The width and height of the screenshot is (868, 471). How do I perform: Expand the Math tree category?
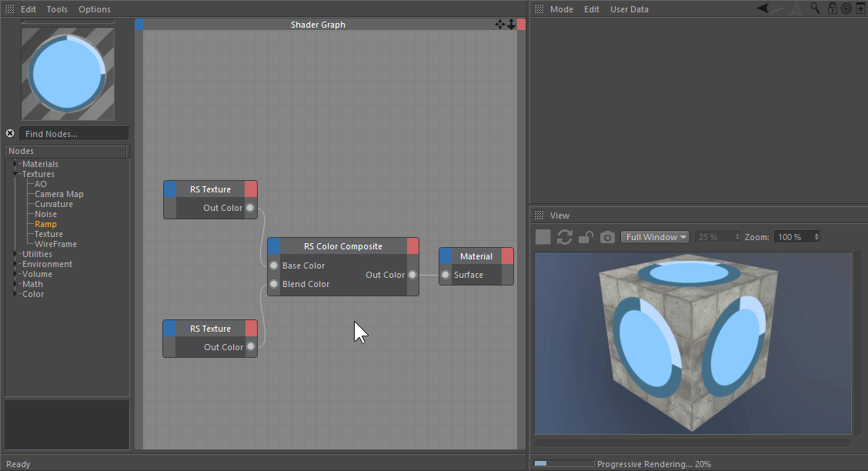click(15, 284)
